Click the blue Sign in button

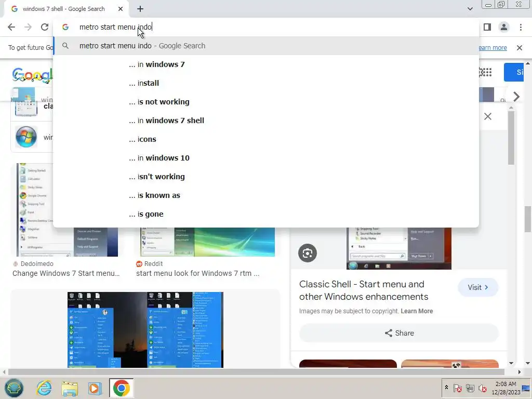514,72
